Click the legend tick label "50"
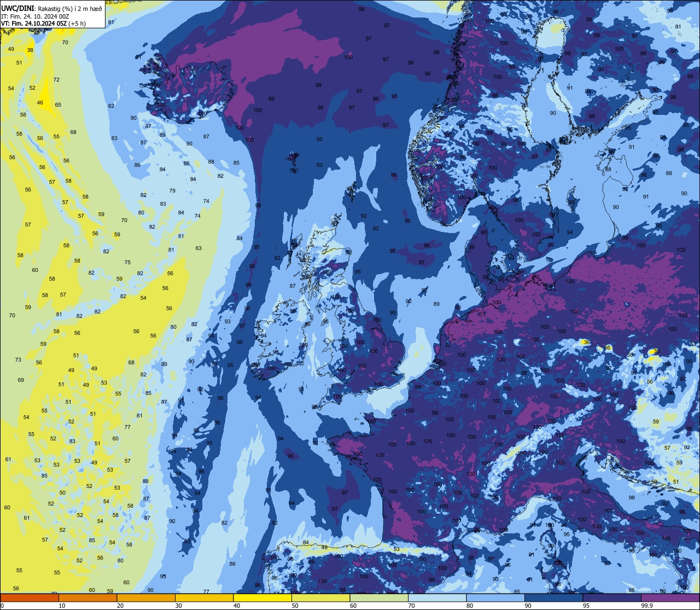 tap(295, 606)
